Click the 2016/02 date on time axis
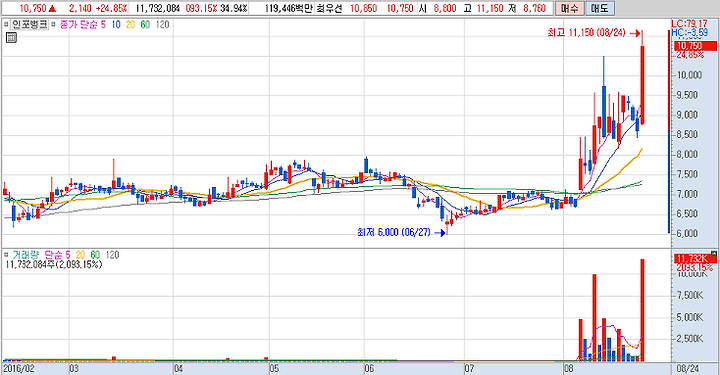The height and width of the screenshot is (375, 720). pyautogui.click(x=19, y=369)
